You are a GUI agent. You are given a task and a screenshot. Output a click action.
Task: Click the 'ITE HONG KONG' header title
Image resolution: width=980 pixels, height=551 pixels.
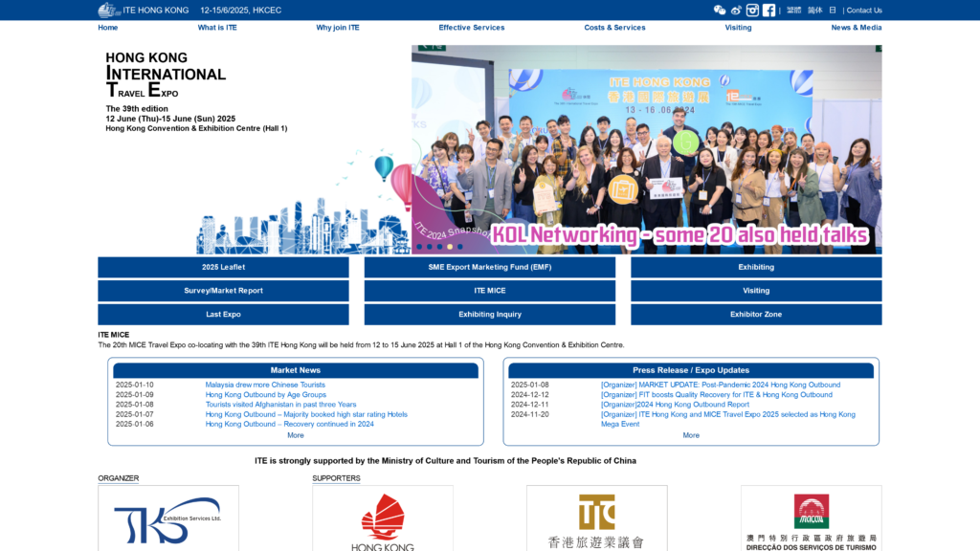coord(156,10)
